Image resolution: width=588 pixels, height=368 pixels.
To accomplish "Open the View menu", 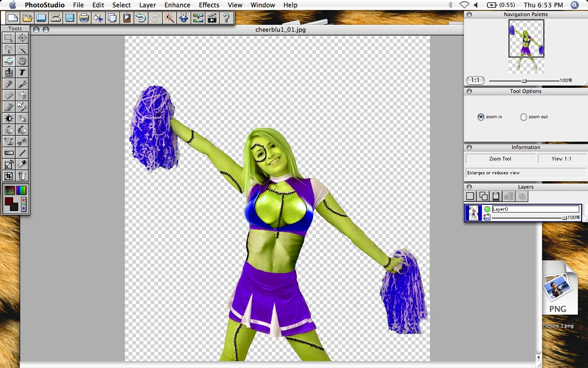I will click(235, 5).
